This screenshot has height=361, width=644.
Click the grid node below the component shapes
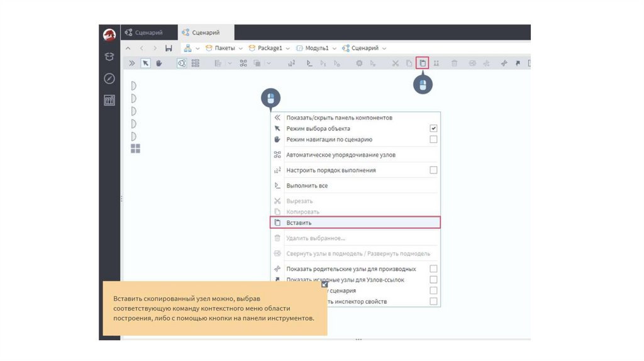(135, 148)
